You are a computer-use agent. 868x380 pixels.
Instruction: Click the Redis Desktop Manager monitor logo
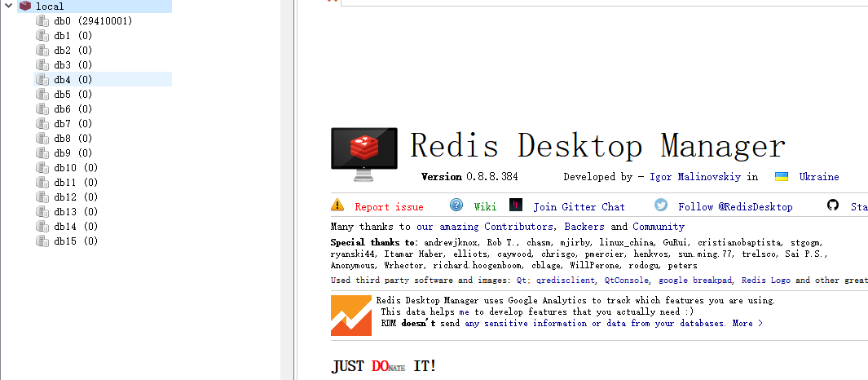[x=364, y=154]
